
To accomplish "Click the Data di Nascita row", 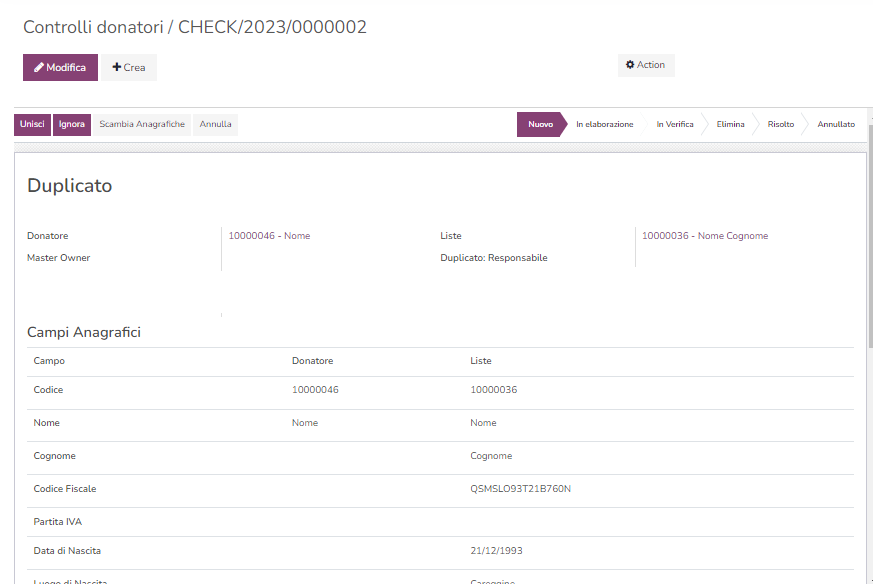I will click(x=440, y=551).
